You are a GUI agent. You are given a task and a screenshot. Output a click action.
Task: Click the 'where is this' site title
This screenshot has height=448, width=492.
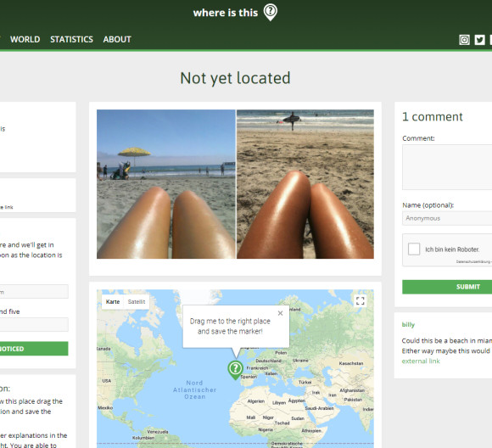226,13
